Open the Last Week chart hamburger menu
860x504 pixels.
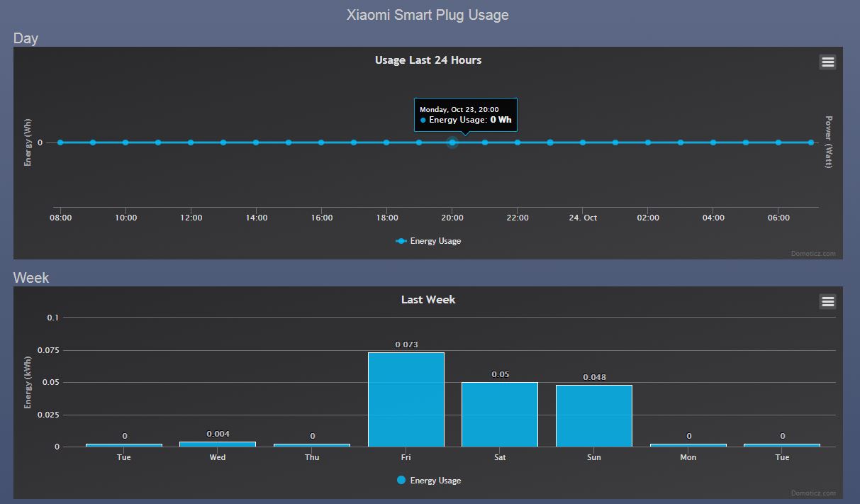(x=827, y=301)
